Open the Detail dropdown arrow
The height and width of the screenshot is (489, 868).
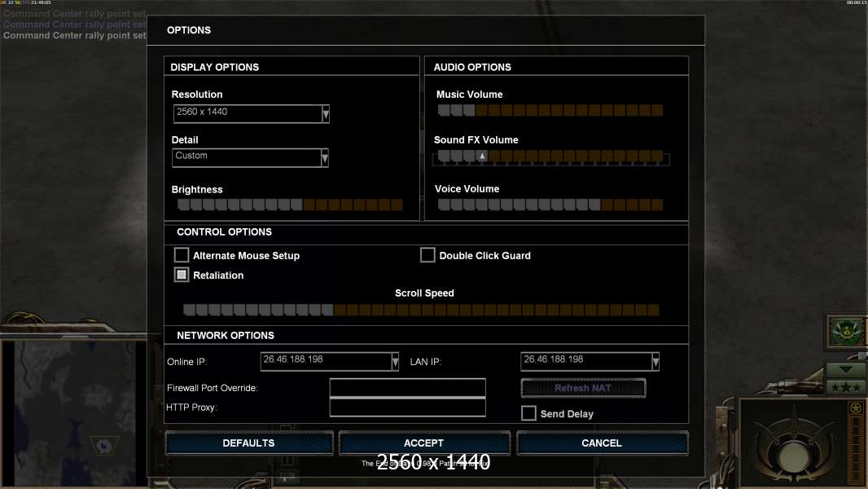(325, 158)
